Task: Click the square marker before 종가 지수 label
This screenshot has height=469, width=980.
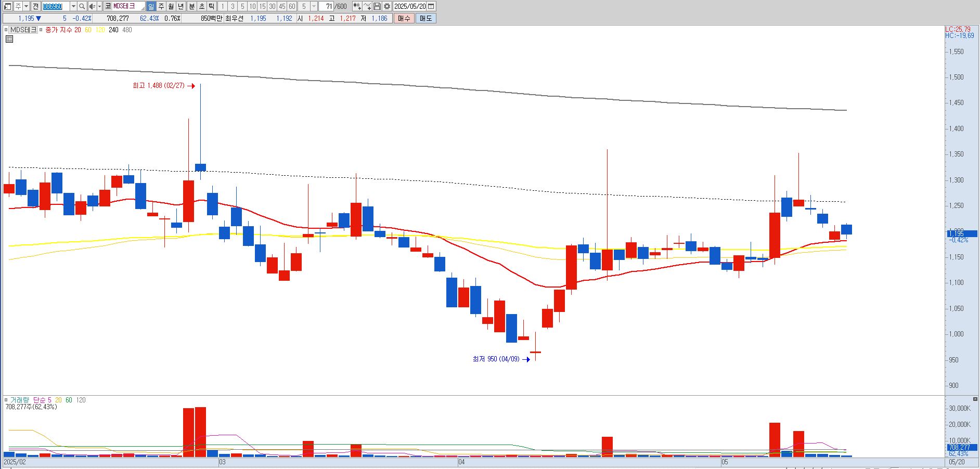Action: [x=42, y=30]
